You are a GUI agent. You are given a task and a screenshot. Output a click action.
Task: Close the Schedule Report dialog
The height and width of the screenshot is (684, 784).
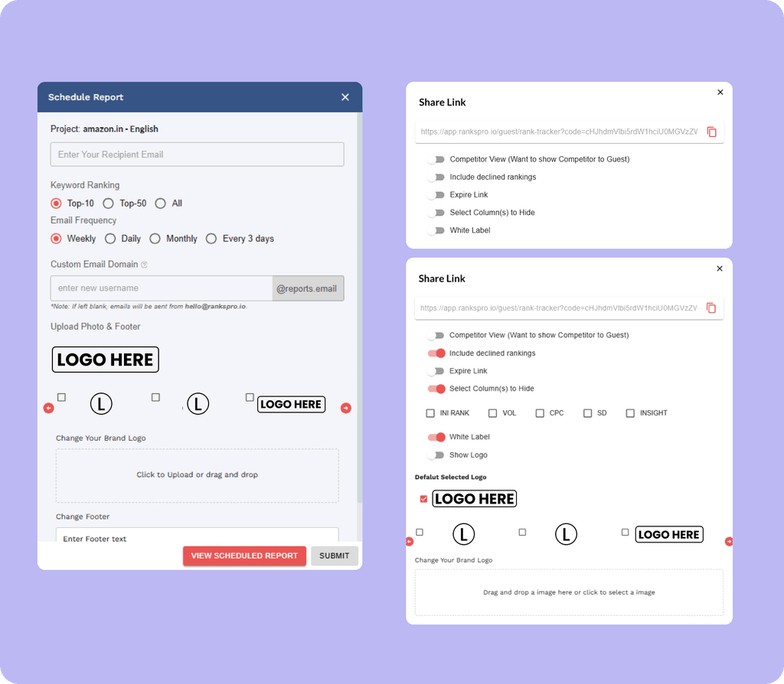(345, 97)
